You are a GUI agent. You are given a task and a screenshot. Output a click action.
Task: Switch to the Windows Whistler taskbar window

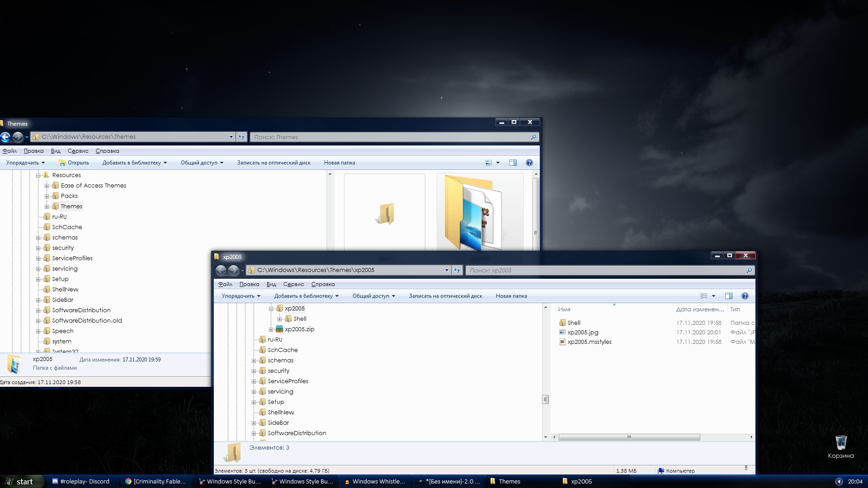coord(375,481)
